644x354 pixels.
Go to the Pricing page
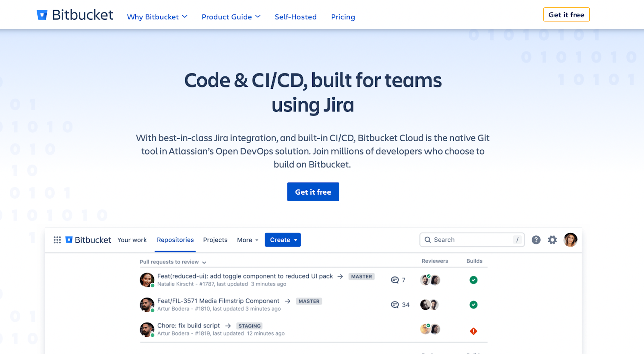(x=343, y=17)
